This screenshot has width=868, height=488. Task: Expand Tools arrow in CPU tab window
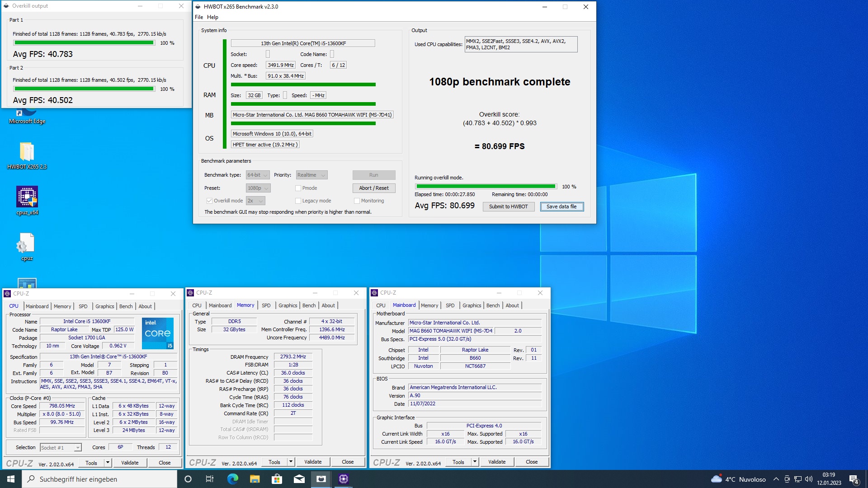pyautogui.click(x=108, y=463)
